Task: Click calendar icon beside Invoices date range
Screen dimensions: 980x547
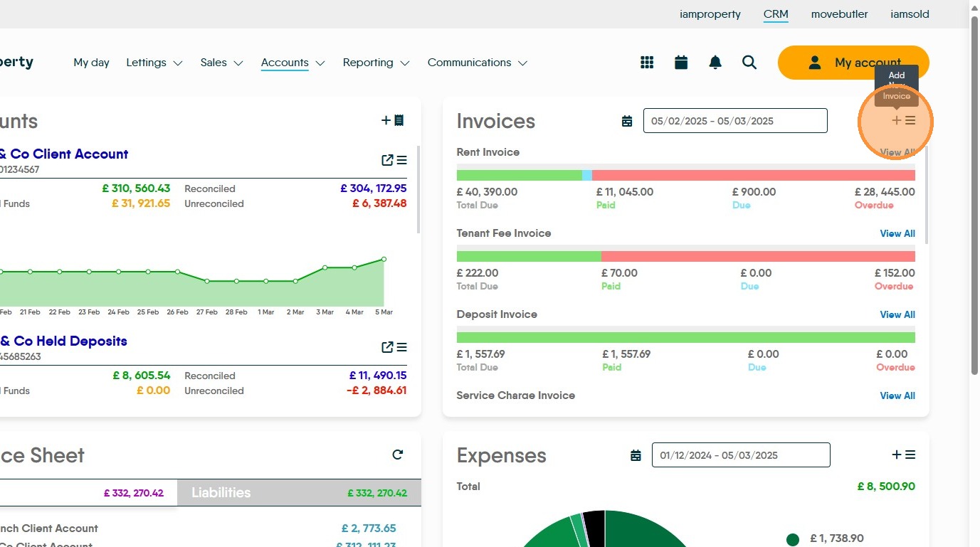Action: click(627, 121)
